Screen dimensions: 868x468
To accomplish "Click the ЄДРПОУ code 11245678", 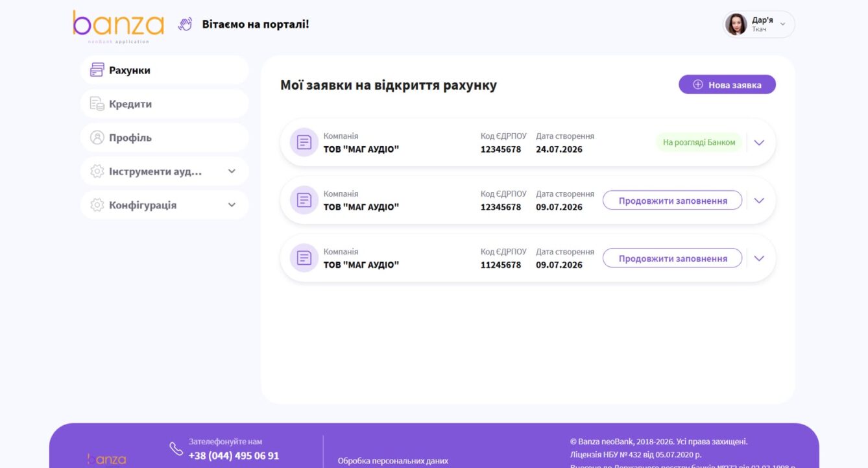I will 501,265.
